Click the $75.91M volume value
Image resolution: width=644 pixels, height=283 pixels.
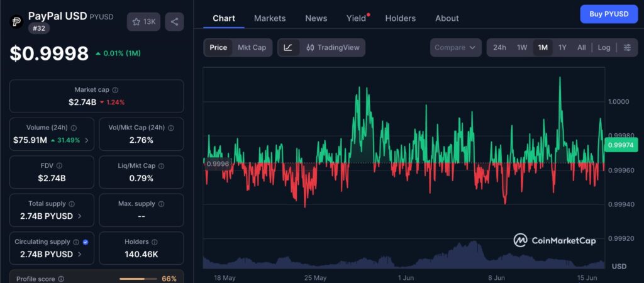(x=30, y=140)
